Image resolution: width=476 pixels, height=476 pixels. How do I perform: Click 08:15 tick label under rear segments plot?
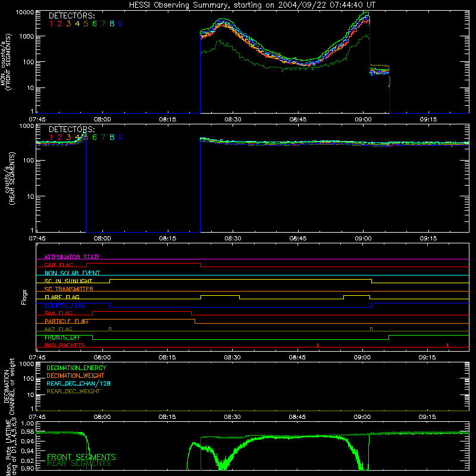[x=168, y=239]
